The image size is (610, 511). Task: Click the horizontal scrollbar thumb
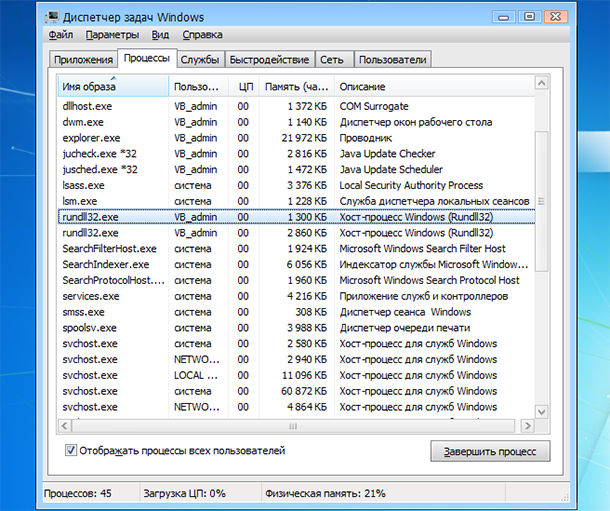(293, 426)
